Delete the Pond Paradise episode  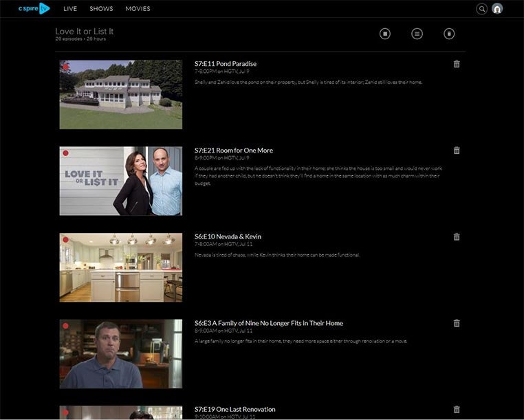pos(457,64)
